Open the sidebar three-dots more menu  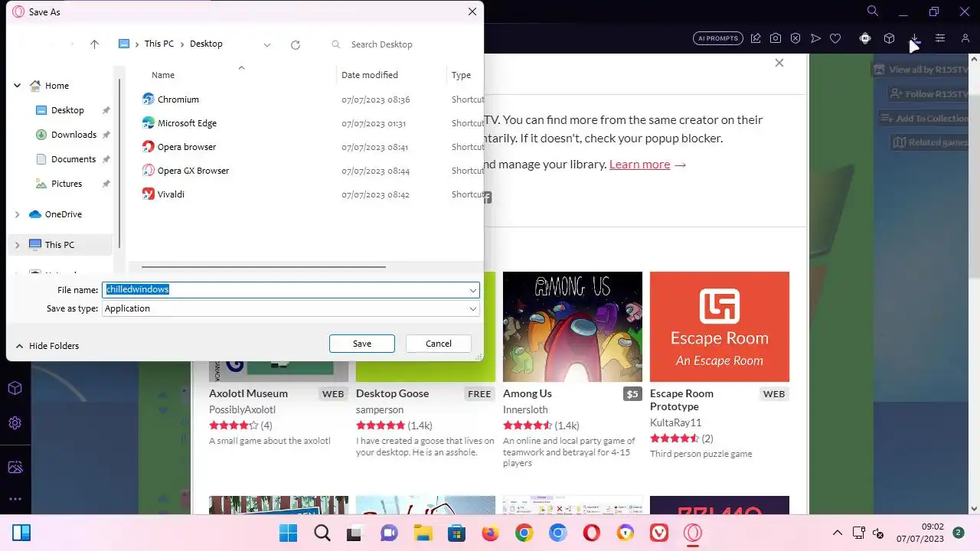click(15, 499)
